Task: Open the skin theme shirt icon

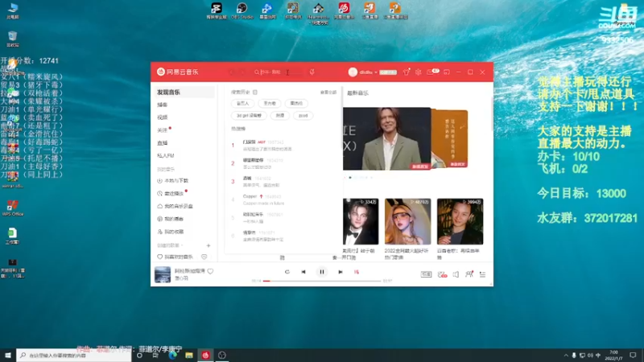Action: tap(407, 72)
